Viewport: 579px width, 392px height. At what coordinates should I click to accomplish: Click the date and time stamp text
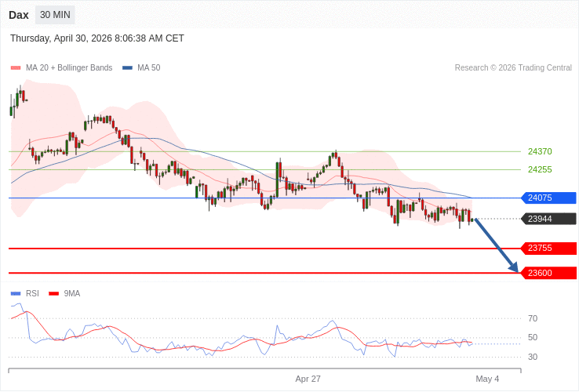97,38
